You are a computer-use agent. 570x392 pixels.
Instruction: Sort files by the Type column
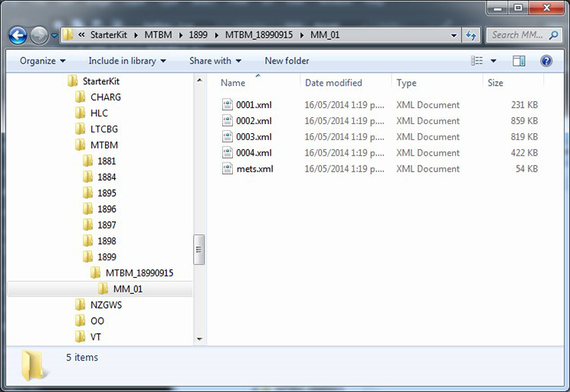406,83
